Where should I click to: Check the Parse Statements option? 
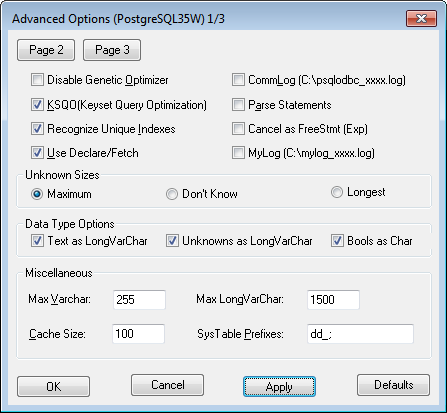click(x=238, y=105)
